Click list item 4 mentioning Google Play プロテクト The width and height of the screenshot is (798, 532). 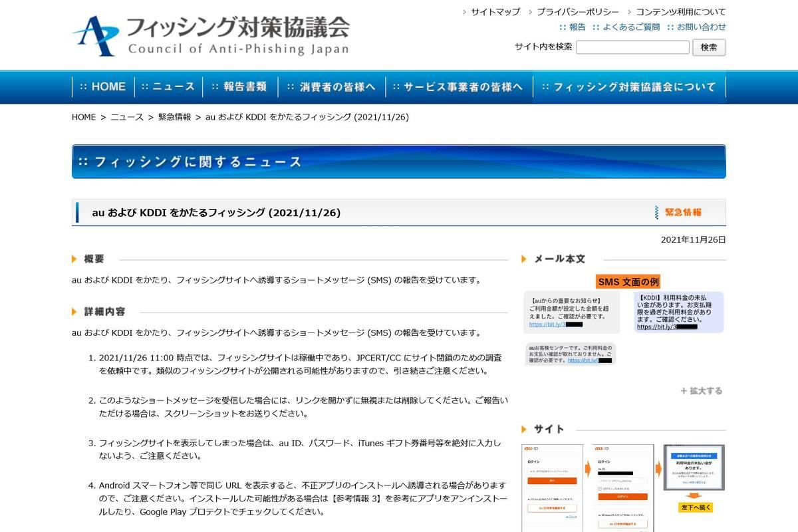[303, 499]
